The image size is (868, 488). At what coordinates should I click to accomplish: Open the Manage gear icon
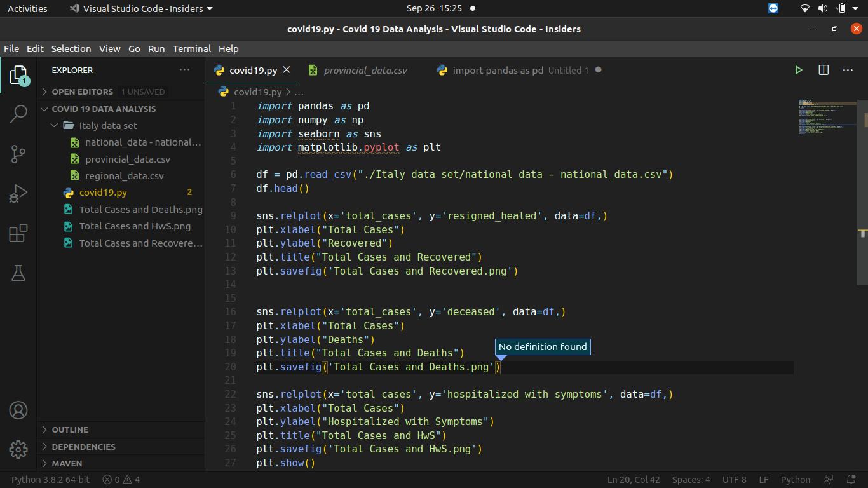pos(18,449)
